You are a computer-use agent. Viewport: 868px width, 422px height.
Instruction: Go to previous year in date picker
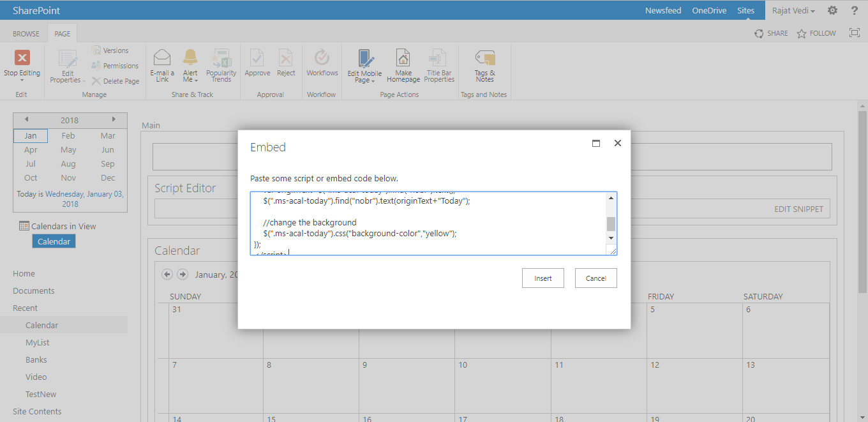pos(26,119)
